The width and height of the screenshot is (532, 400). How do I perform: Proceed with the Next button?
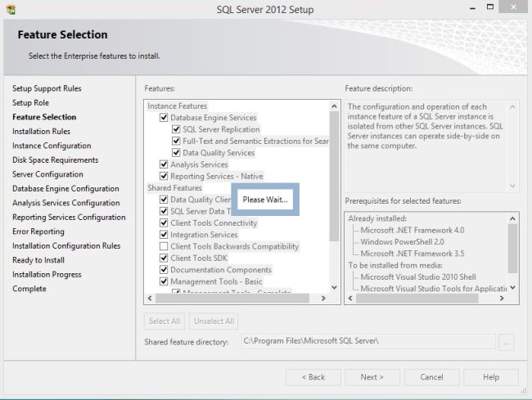[372, 377]
